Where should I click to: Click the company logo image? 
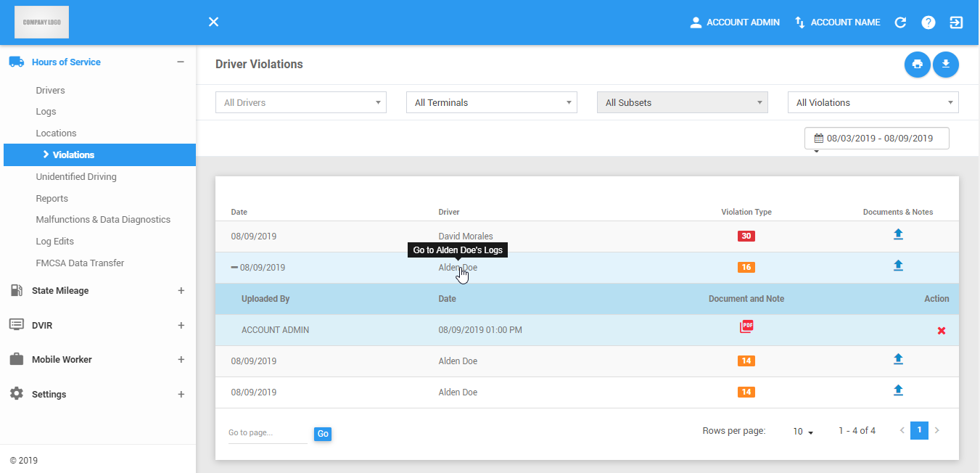click(41, 22)
